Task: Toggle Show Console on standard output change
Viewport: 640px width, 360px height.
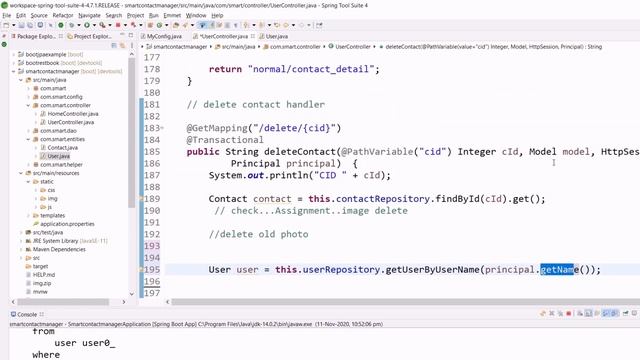Action: 606,313
